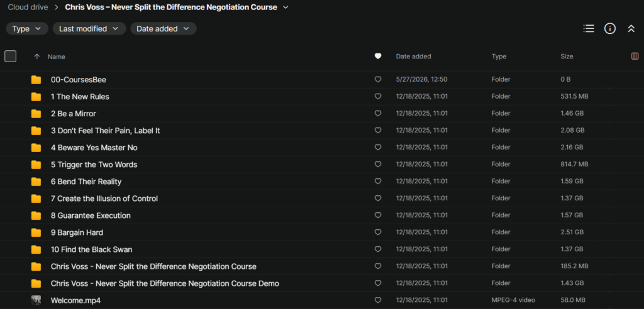Favorite the Welcome.mp4 file

pos(378,300)
